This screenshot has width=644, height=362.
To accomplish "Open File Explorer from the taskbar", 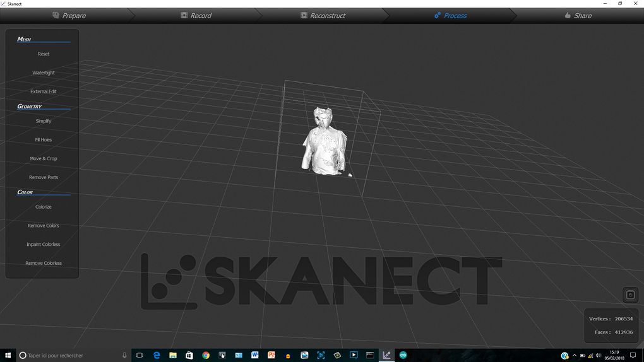I will [x=173, y=355].
